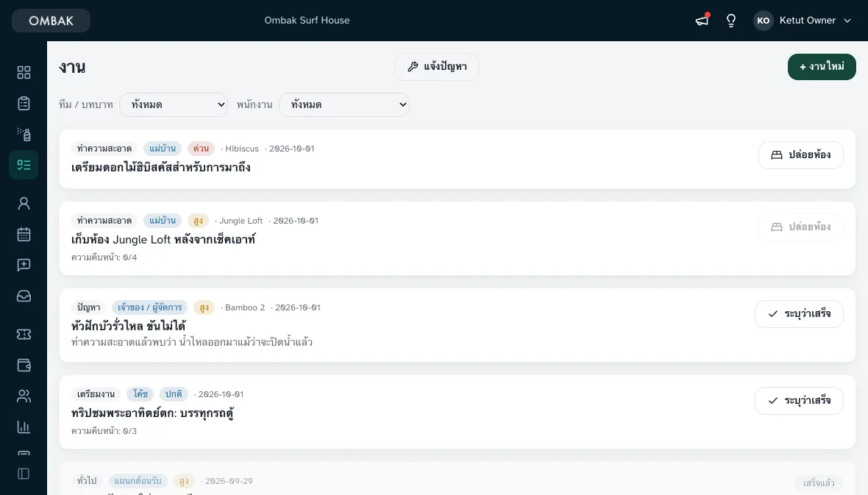The height and width of the screenshot is (495, 868).
Task: Open the wallet icon in the sidebar
Action: tap(24, 366)
